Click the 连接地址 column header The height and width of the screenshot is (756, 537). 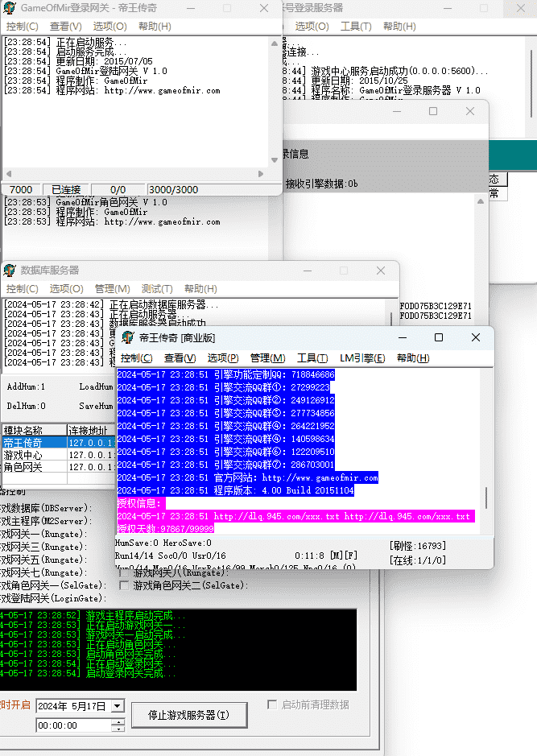point(91,430)
